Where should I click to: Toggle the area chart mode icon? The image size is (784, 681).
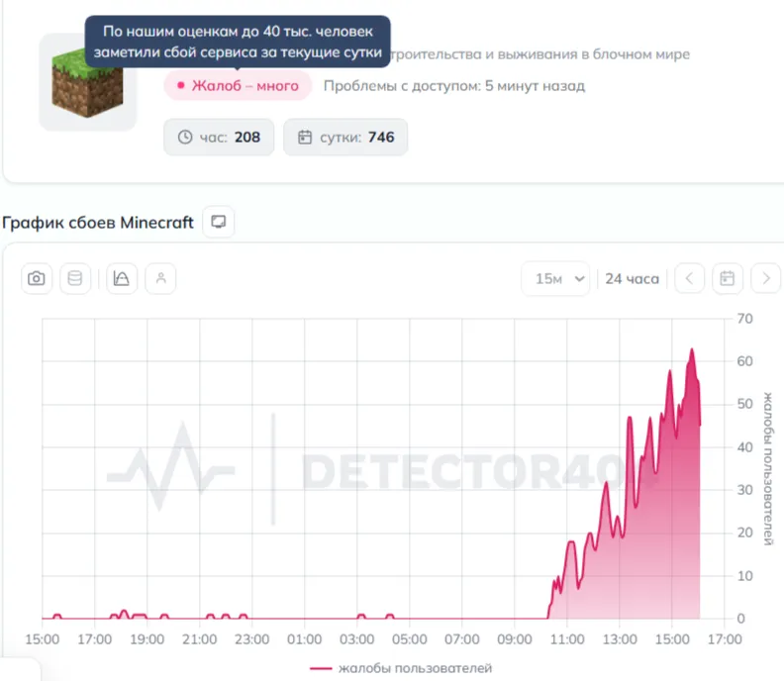(122, 278)
